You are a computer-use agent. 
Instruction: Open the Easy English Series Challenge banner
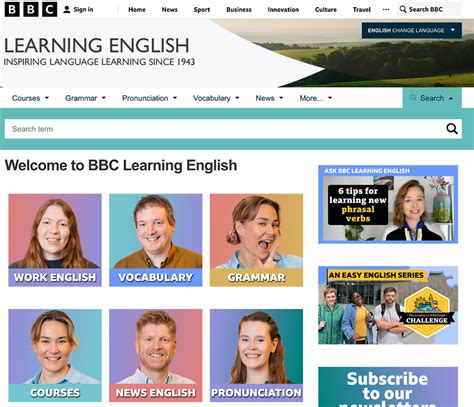pos(388,305)
